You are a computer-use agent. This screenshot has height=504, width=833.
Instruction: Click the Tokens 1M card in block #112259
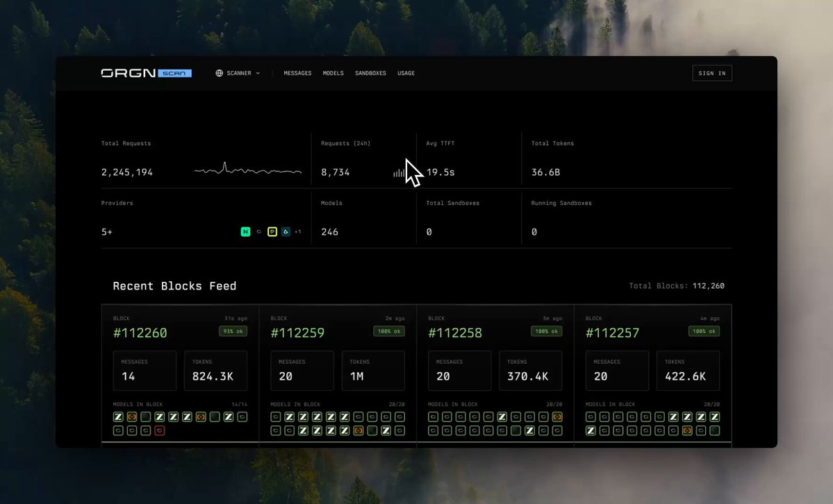click(373, 371)
